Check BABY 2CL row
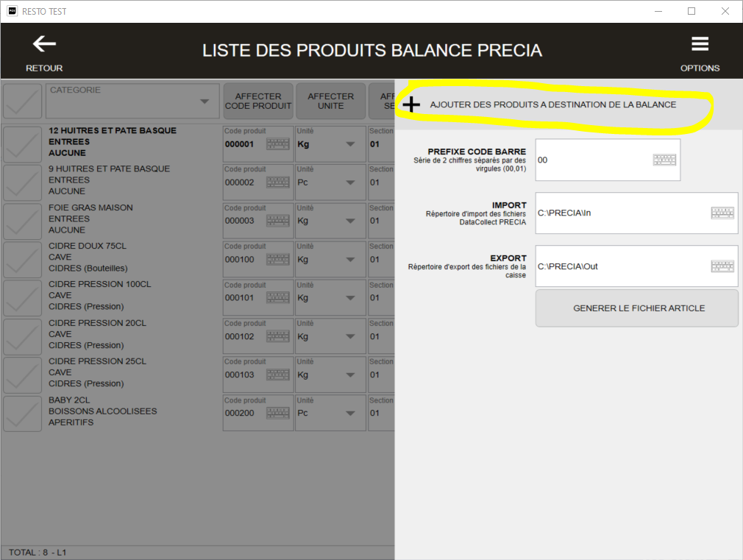 click(x=22, y=414)
